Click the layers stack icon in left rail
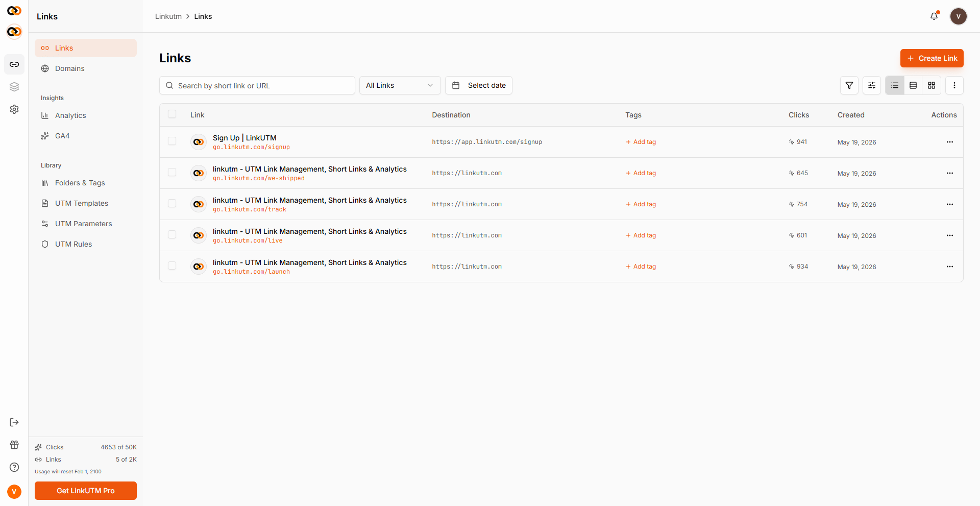 [14, 87]
